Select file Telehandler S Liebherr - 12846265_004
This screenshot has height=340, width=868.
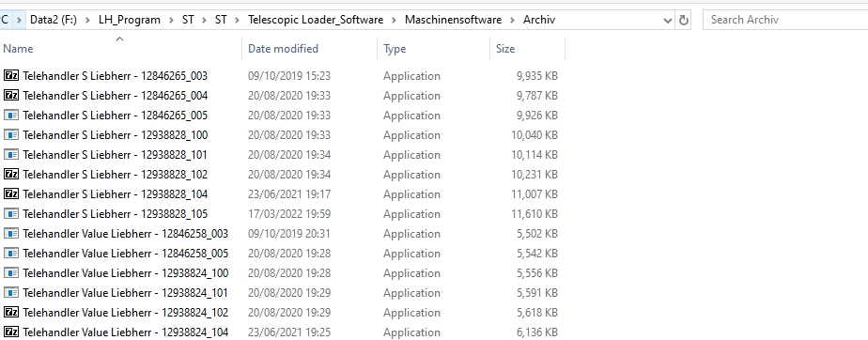[116, 95]
